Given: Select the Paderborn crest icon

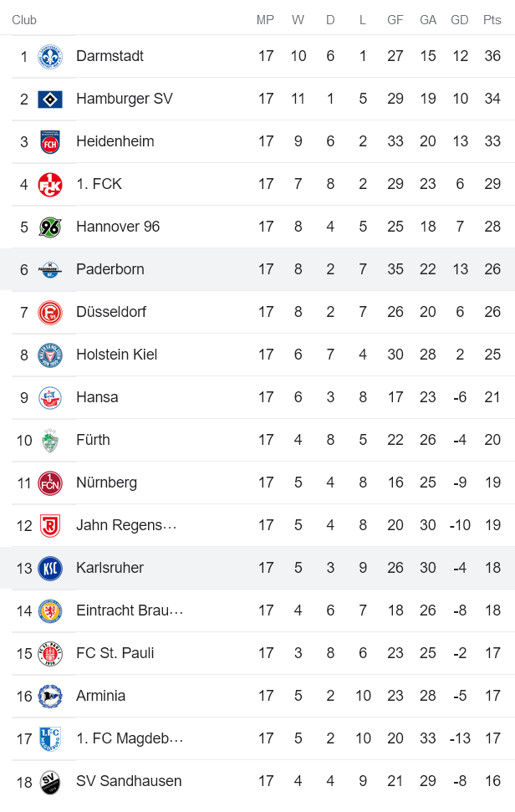Looking at the screenshot, I should pos(49,268).
